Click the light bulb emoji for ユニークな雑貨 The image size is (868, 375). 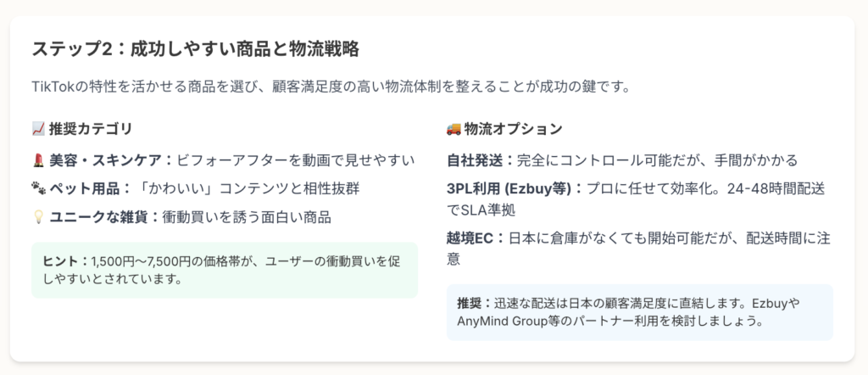[38, 218]
